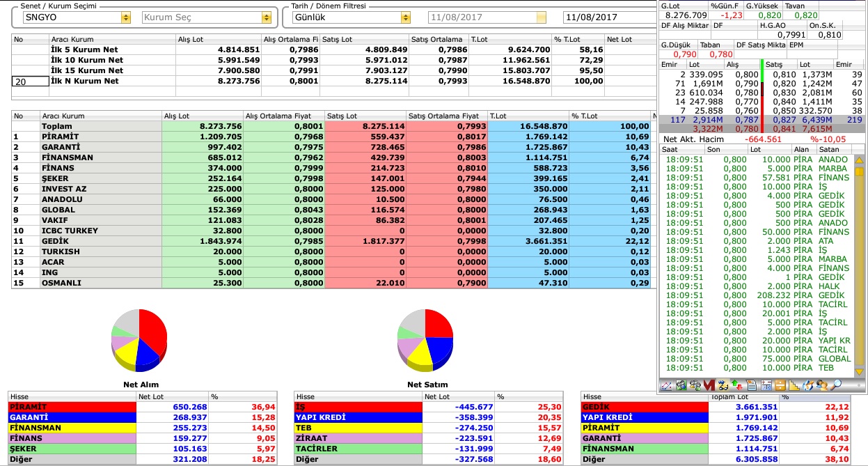Select the OSMANLI broker row
868x466 pixels.
click(x=331, y=283)
